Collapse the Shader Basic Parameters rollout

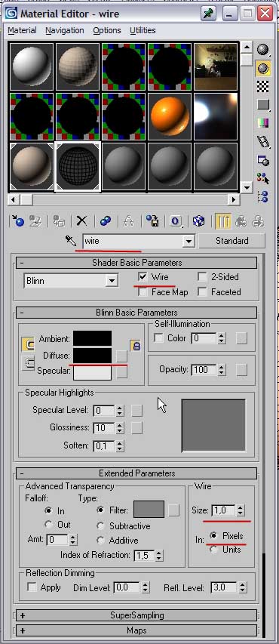[136, 263]
